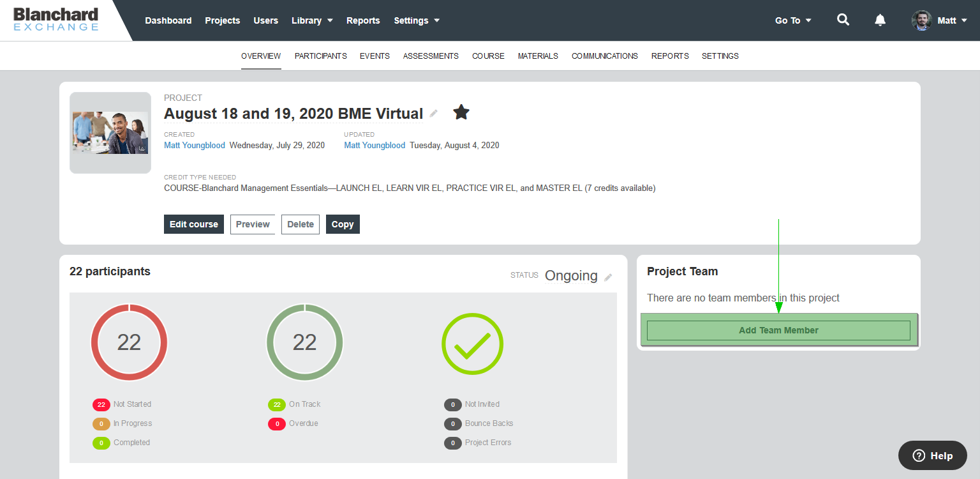Click the project title text

coord(293,114)
